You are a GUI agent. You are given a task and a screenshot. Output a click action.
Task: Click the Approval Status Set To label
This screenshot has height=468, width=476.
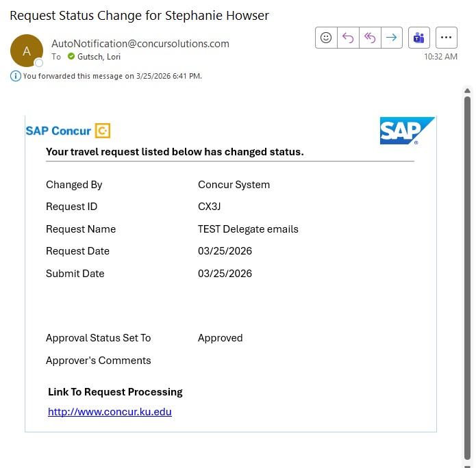99,338
